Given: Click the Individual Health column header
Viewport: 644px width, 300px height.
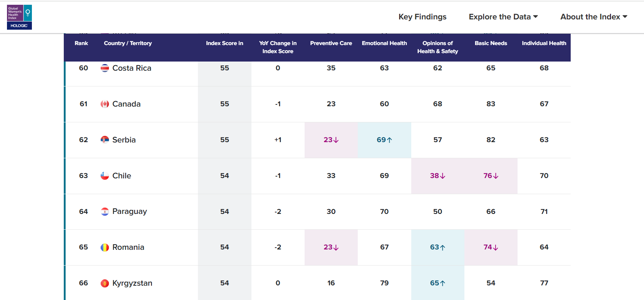Looking at the screenshot, I should [544, 43].
